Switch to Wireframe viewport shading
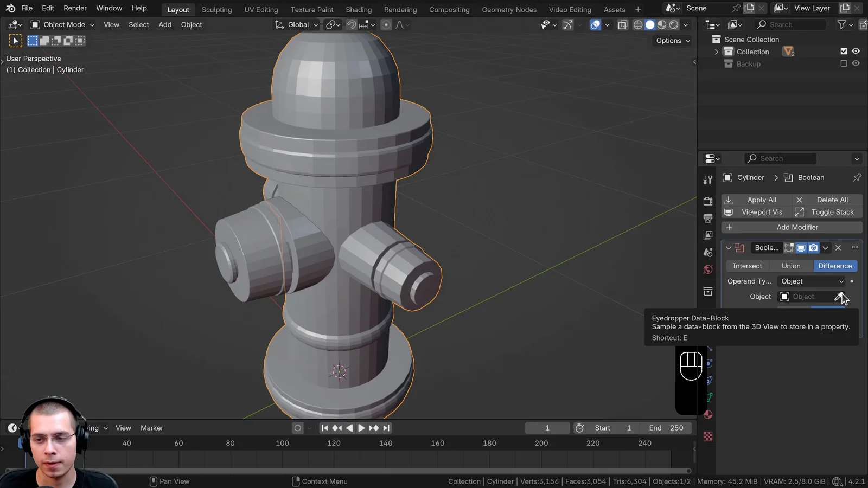The width and height of the screenshot is (868, 488). pos(638,25)
